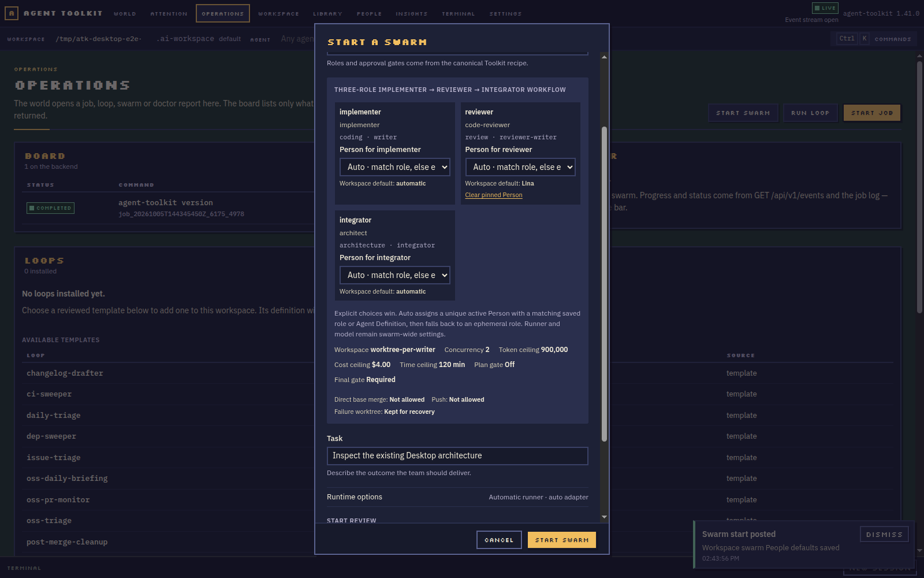This screenshot has width=924, height=578.
Task: Dismiss the Swarm start posted notification
Action: [884, 535]
